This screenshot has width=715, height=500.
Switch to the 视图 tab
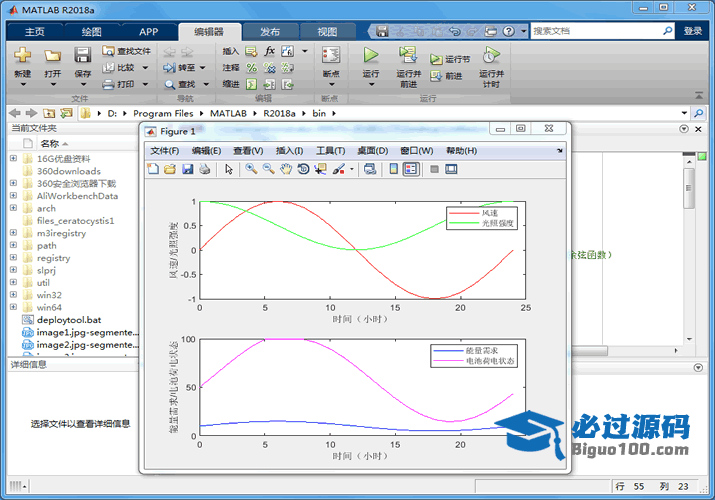point(327,31)
